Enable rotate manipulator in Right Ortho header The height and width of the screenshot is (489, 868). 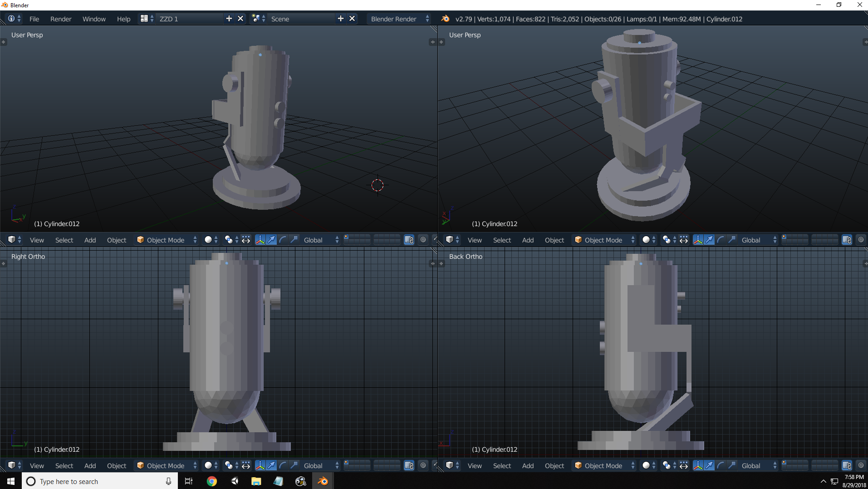coord(283,465)
